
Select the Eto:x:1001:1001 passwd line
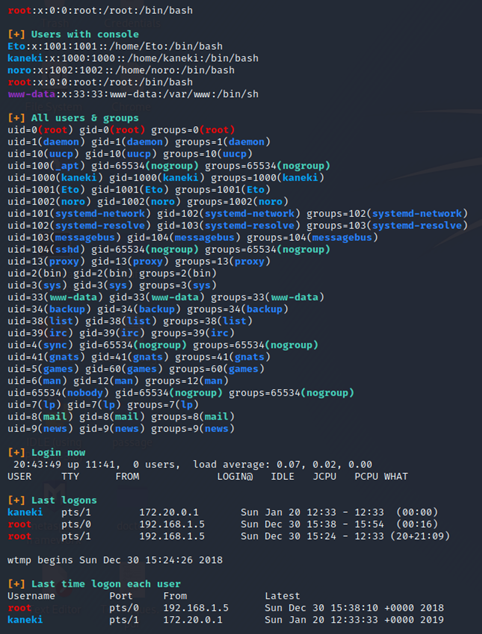tap(115, 46)
